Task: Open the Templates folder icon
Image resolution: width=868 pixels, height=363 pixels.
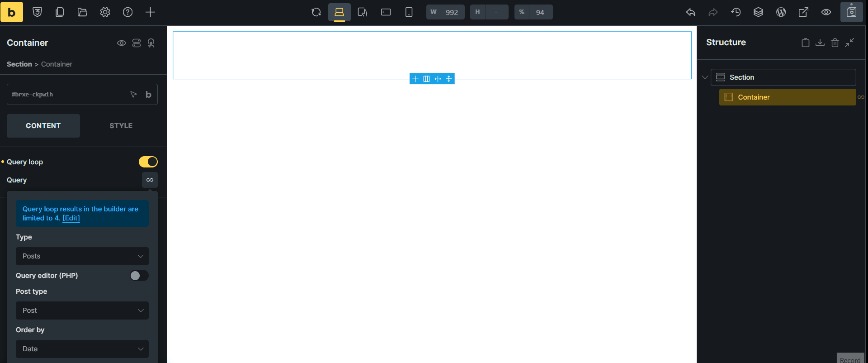Action: coord(82,12)
